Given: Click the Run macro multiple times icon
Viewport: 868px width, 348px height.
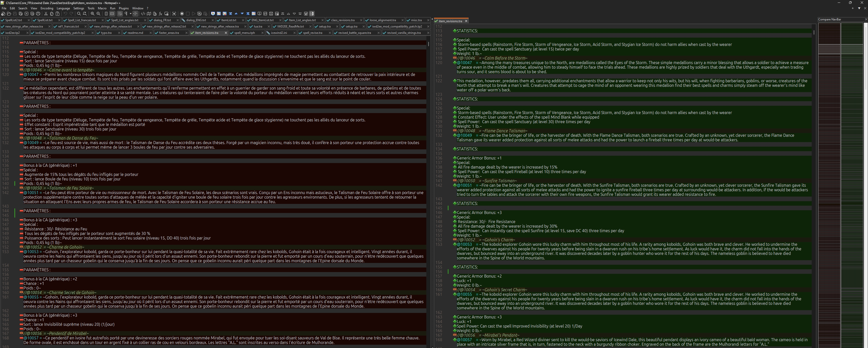Looking at the screenshot, I should (199, 14).
